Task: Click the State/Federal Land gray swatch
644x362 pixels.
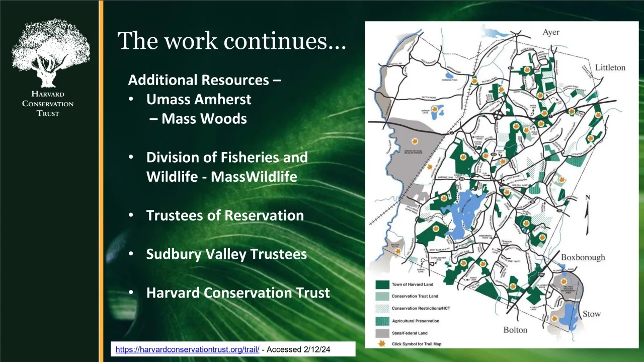Action: click(382, 333)
